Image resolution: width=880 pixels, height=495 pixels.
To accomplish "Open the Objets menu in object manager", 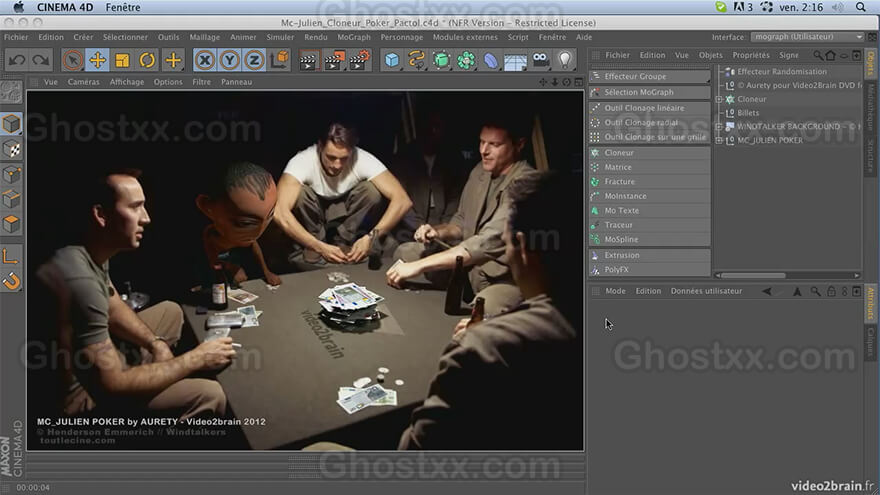I will [711, 55].
